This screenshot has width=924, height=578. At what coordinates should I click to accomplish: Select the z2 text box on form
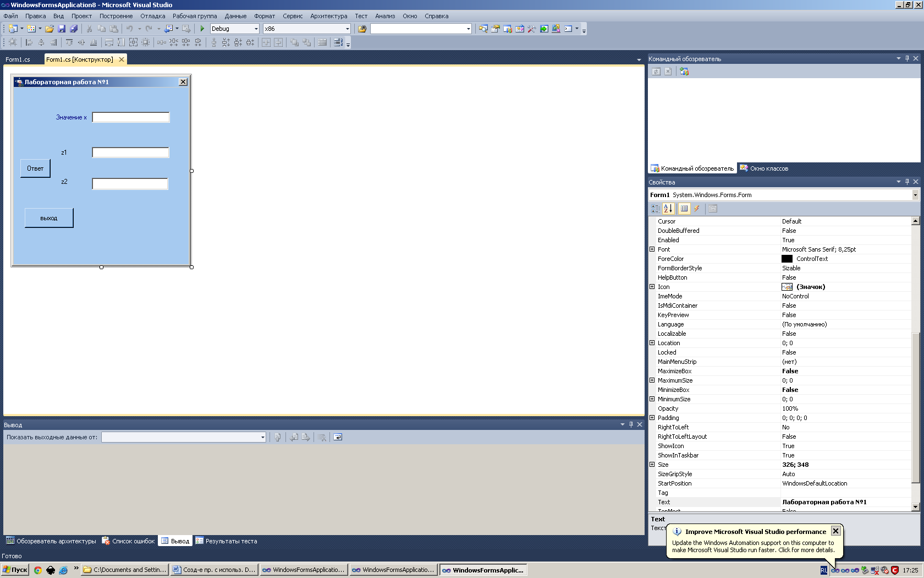coord(130,184)
